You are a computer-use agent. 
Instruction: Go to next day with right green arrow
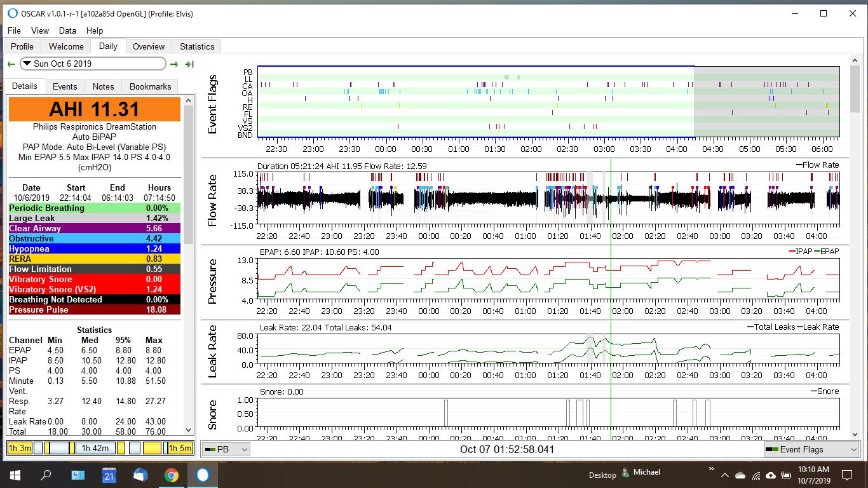[x=174, y=64]
